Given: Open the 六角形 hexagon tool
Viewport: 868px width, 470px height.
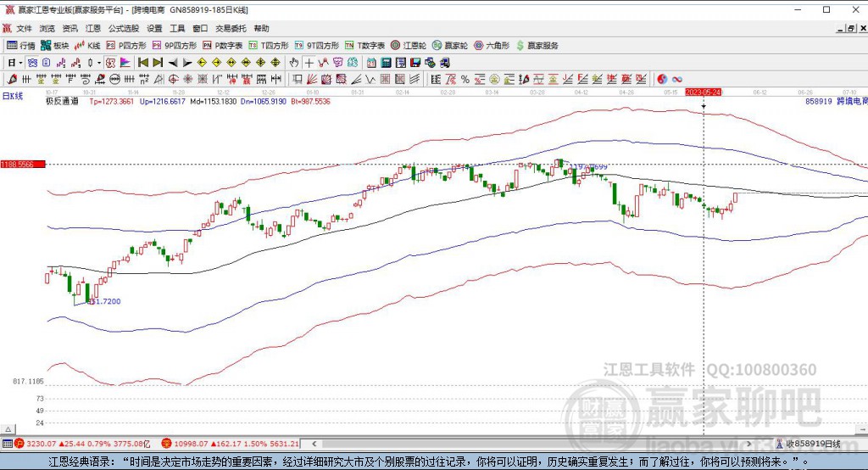Looking at the screenshot, I should point(492,46).
